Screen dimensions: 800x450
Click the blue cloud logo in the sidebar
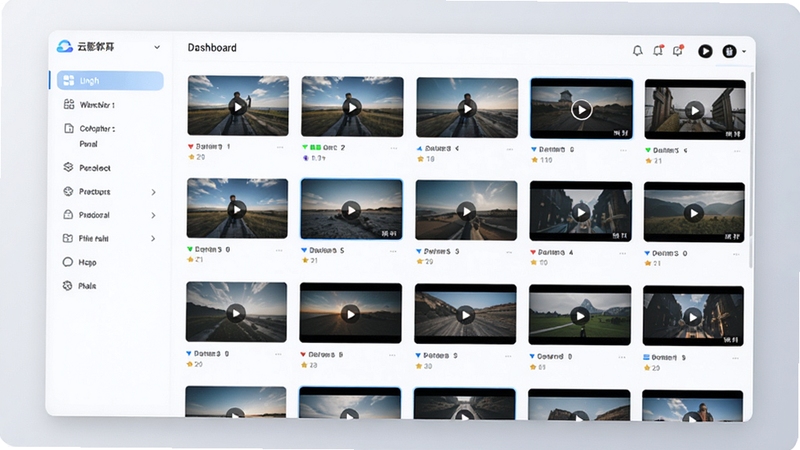[65, 46]
